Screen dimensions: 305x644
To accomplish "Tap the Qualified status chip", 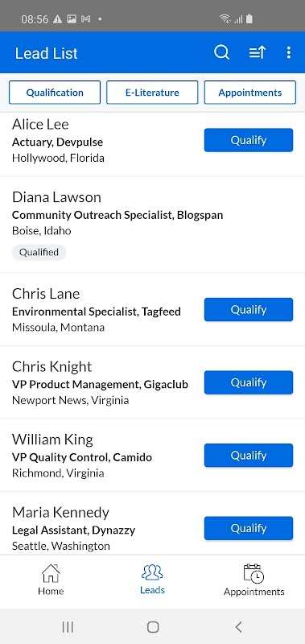I will (x=39, y=252).
